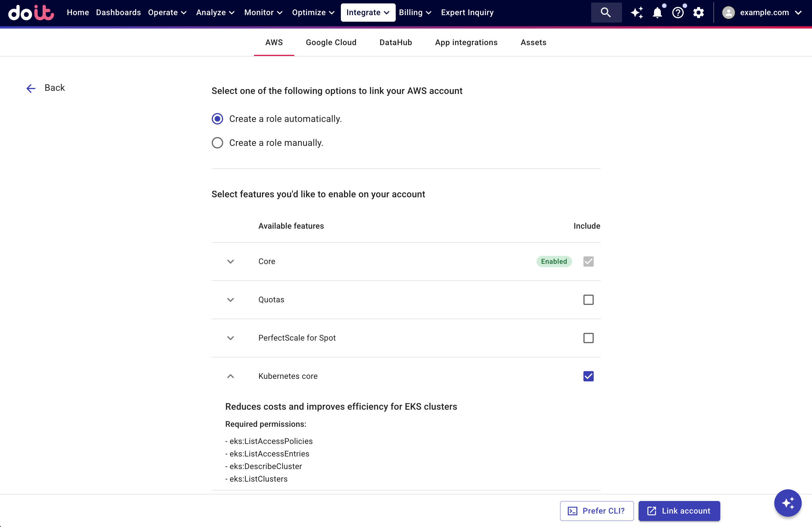Viewport: 812px width, 527px height.
Task: Collapse the Kubernetes core row
Action: tap(231, 376)
